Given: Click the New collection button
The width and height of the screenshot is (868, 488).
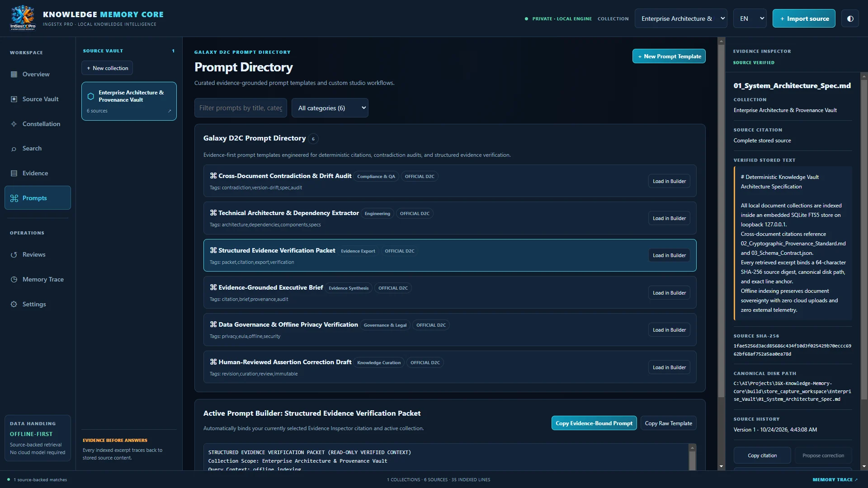Looking at the screenshot, I should [107, 68].
